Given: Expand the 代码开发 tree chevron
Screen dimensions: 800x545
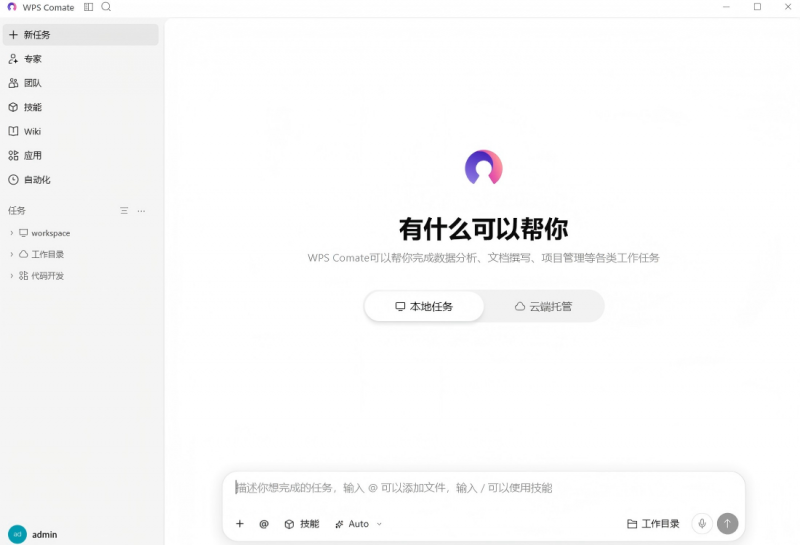Looking at the screenshot, I should (x=12, y=276).
